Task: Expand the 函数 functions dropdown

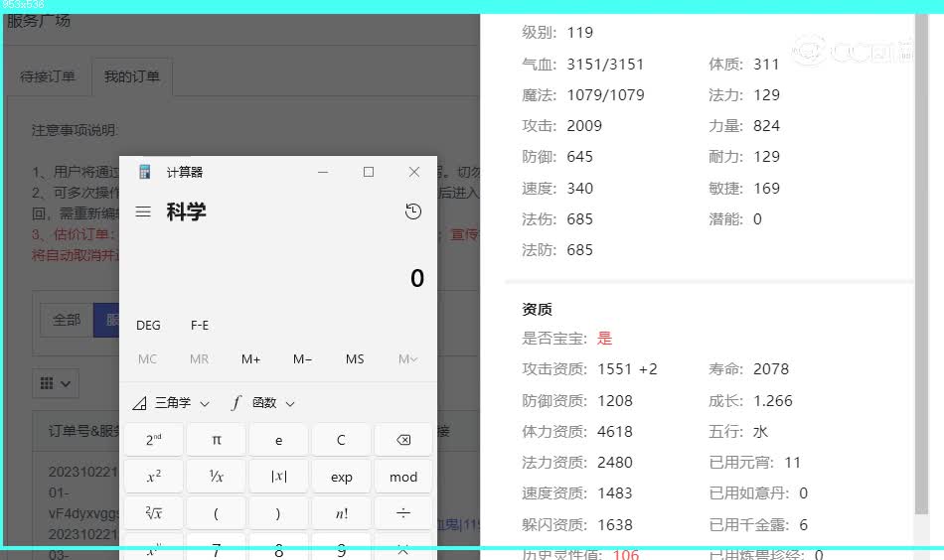Action: point(262,403)
